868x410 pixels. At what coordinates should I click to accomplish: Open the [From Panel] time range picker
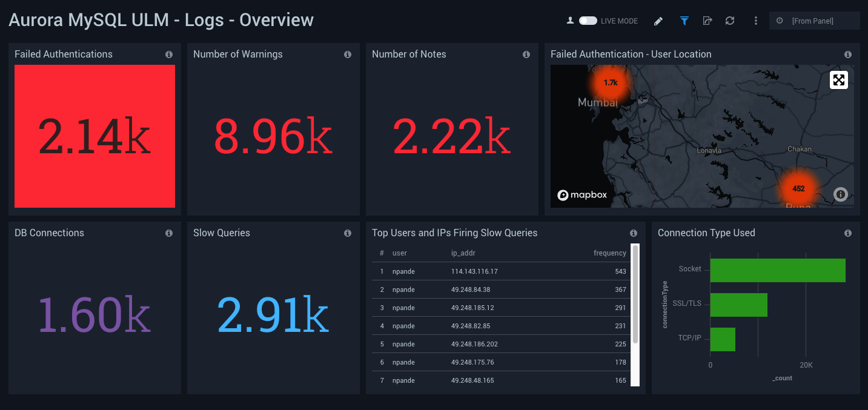coord(813,21)
